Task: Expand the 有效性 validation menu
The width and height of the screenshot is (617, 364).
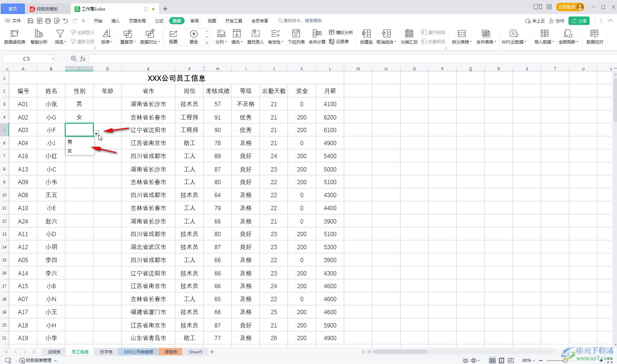Action: [276, 37]
